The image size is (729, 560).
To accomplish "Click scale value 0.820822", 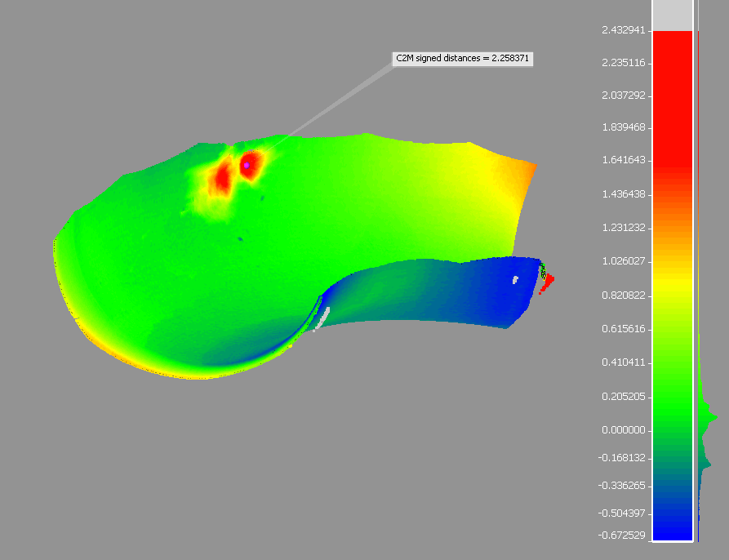I will pos(624,296).
